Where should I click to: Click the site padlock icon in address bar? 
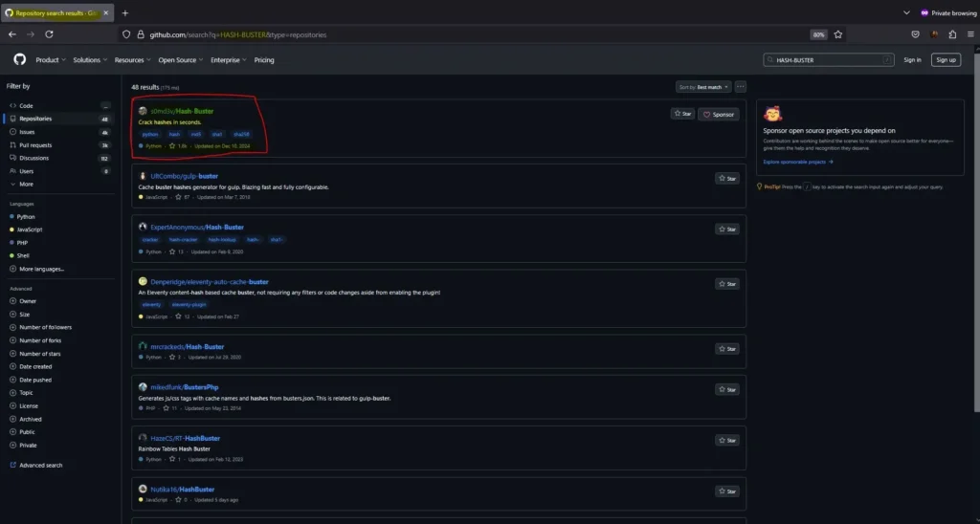(141, 35)
